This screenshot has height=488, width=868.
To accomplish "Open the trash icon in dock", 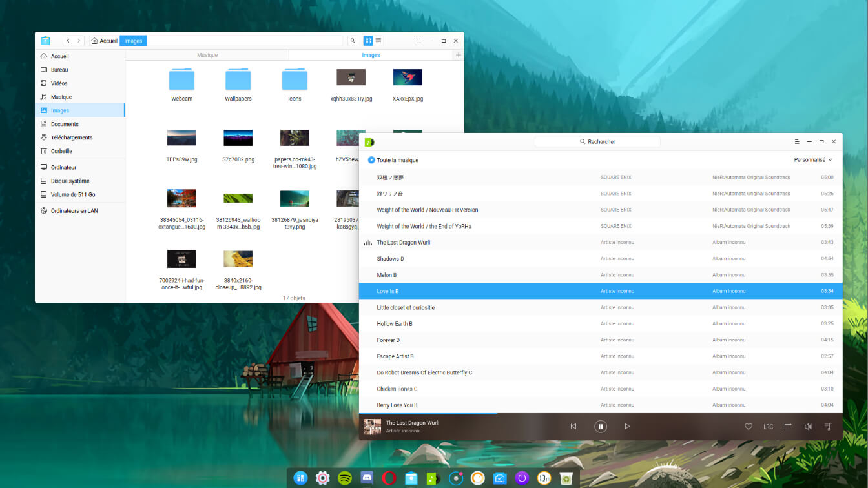I will tap(566, 478).
